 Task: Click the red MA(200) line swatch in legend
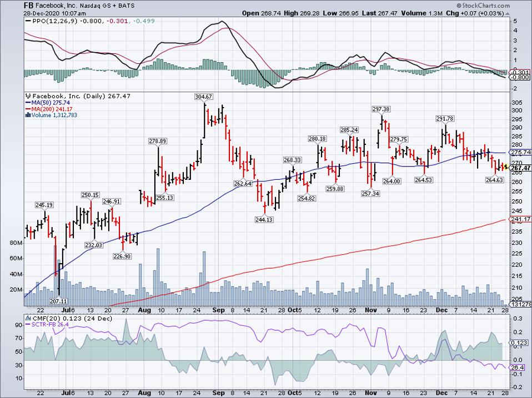28,109
